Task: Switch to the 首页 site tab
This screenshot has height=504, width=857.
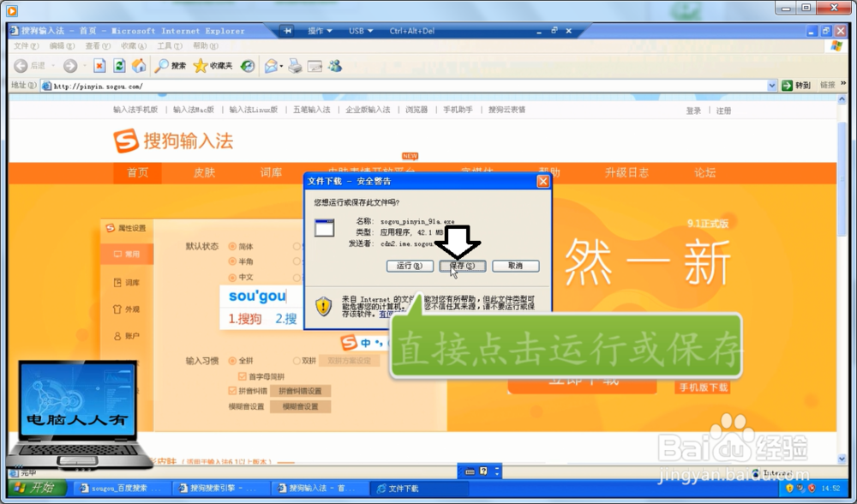Action: [137, 173]
